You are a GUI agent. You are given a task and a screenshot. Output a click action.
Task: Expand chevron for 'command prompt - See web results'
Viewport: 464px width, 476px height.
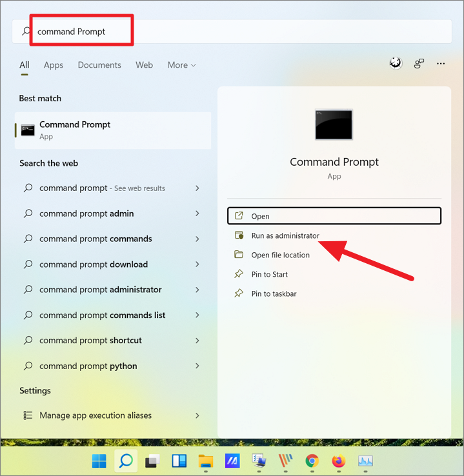(197, 188)
